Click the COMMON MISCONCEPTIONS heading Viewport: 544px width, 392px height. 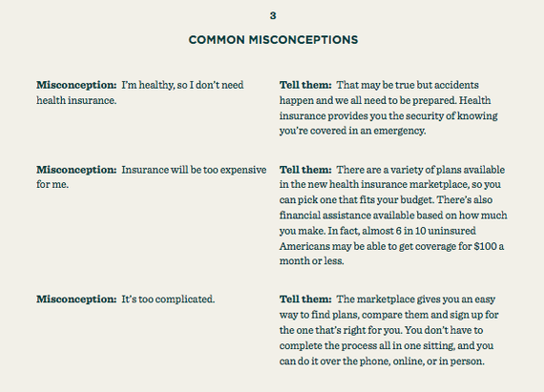tap(273, 40)
